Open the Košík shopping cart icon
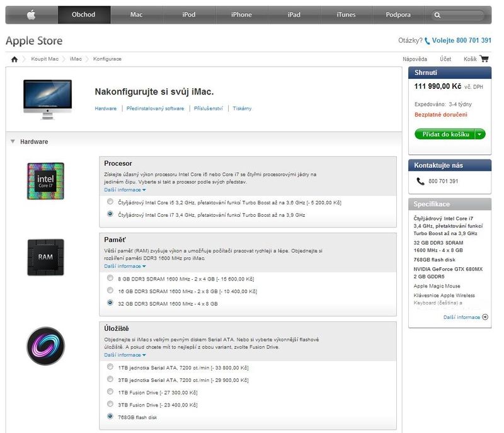The image size is (504, 433). point(484,59)
